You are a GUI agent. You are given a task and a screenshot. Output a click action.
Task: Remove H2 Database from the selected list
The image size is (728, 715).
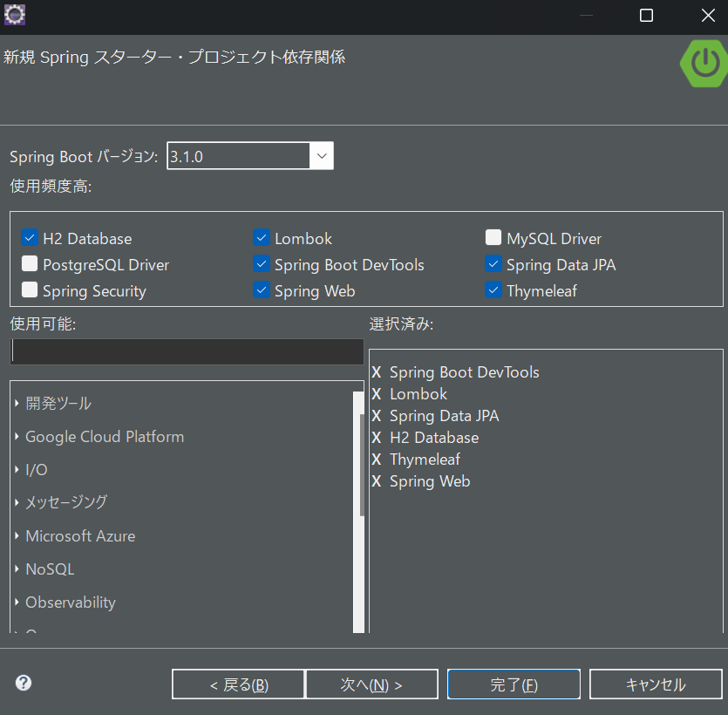point(377,438)
